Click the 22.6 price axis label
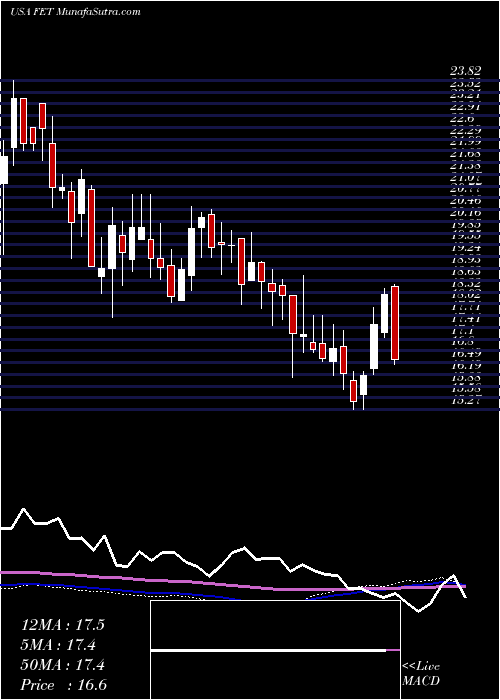This screenshot has width=500, height=700. (462, 119)
